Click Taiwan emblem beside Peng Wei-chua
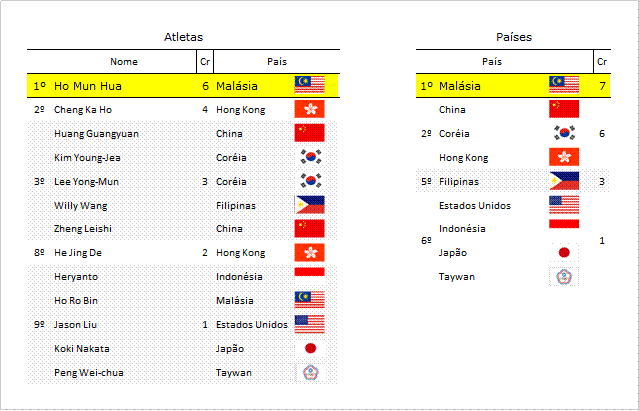The image size is (639, 411). (311, 372)
